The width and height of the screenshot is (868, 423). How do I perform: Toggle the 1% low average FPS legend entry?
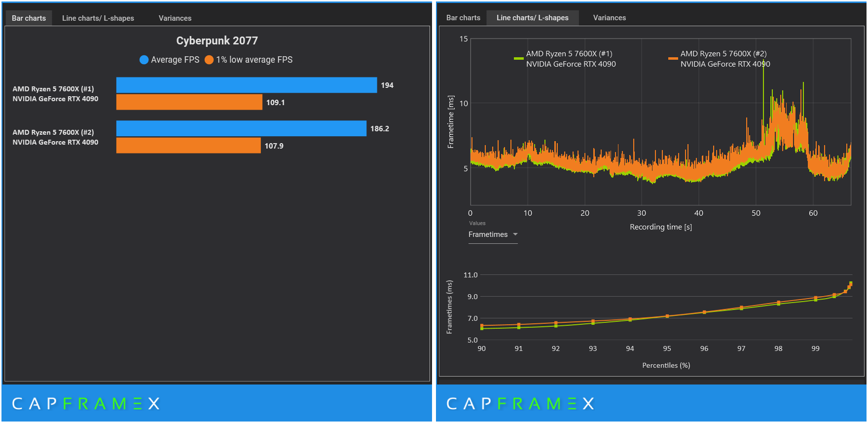[249, 60]
